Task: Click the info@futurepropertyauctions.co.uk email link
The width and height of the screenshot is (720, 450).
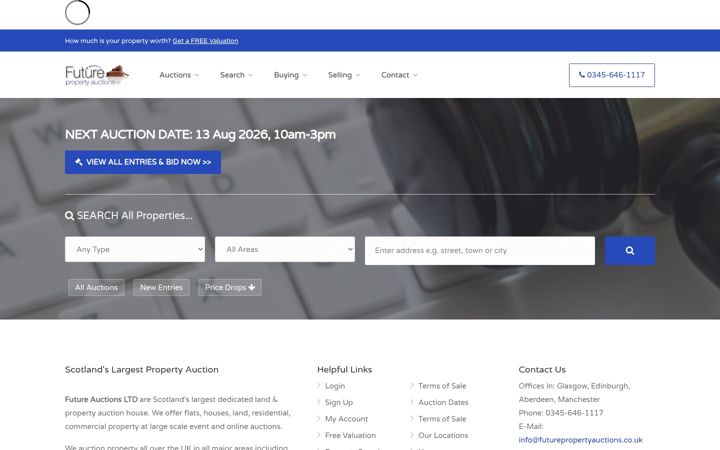Action: click(x=580, y=440)
